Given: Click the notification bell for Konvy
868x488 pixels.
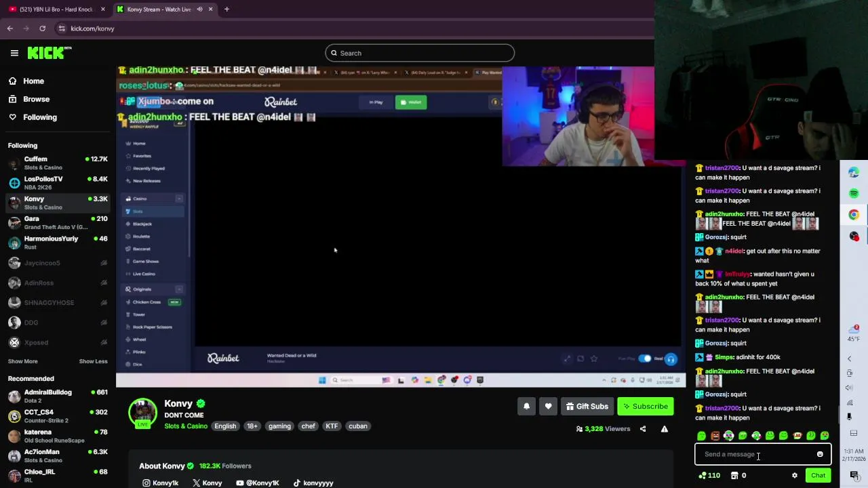Looking at the screenshot, I should point(526,406).
